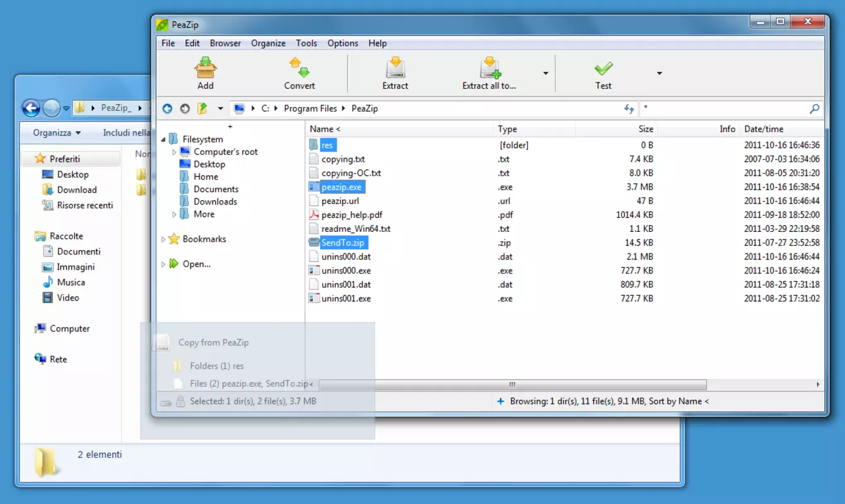The image size is (845, 504).
Task: Click the refresh arrows icon in address bar
Action: (629, 108)
